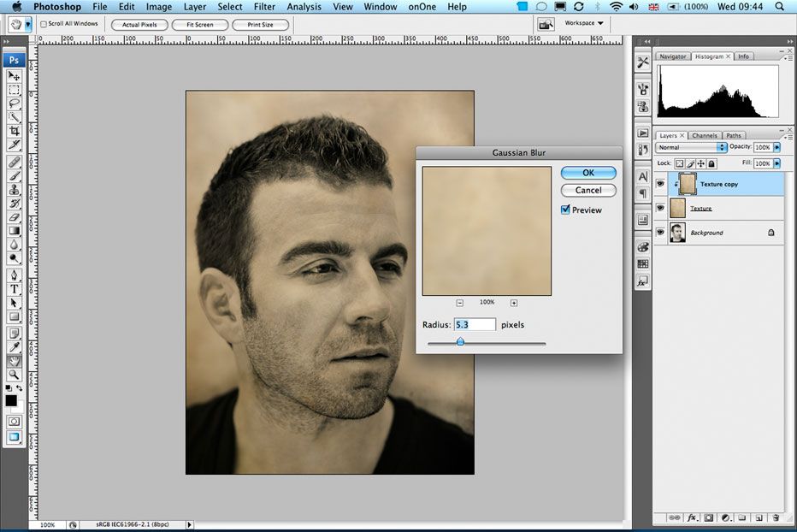
Task: Click the Fit Screen button
Action: point(200,25)
